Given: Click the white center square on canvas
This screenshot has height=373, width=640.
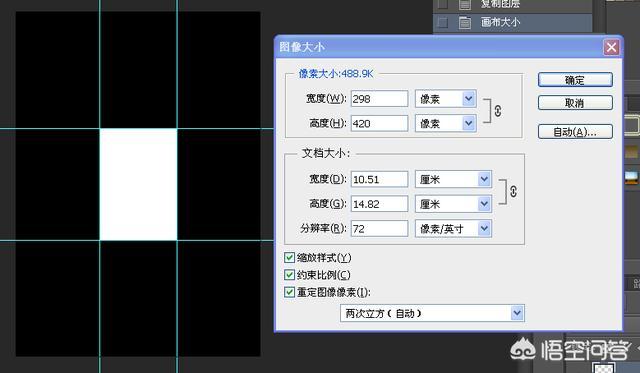Looking at the screenshot, I should click(x=138, y=184).
